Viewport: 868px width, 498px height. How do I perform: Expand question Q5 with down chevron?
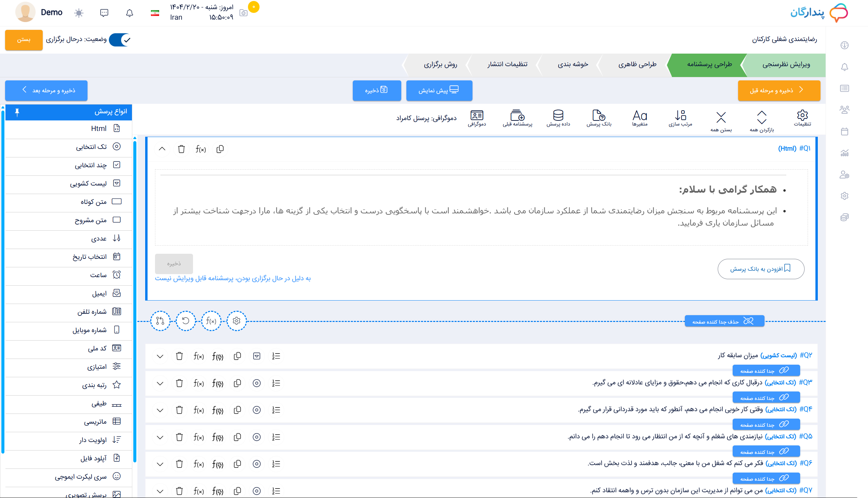[160, 437]
